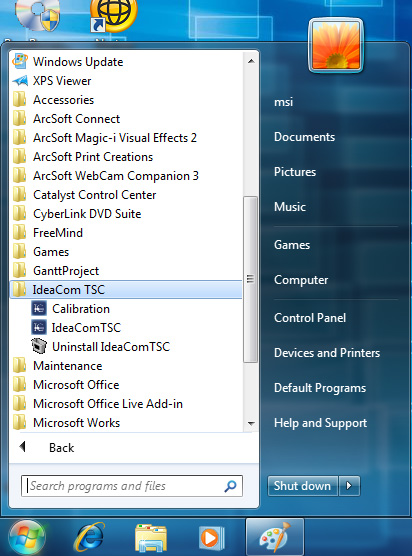This screenshot has height=556, width=412.
Task: Click the IdeaCom TSC folder icon
Action: pos(19,289)
